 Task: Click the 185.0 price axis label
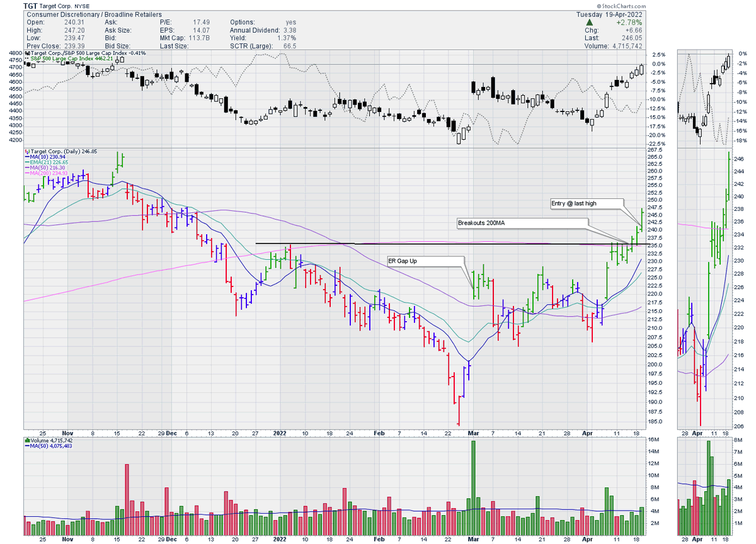654,421
